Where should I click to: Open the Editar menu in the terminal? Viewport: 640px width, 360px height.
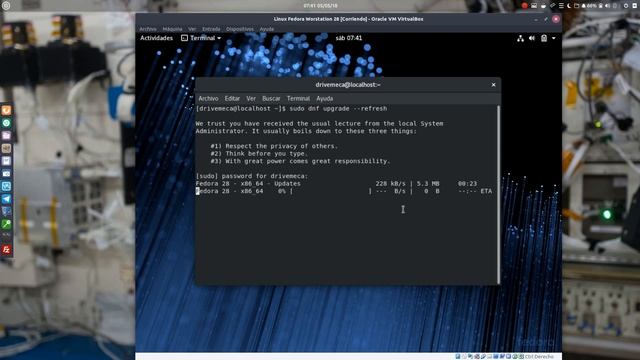(232, 98)
